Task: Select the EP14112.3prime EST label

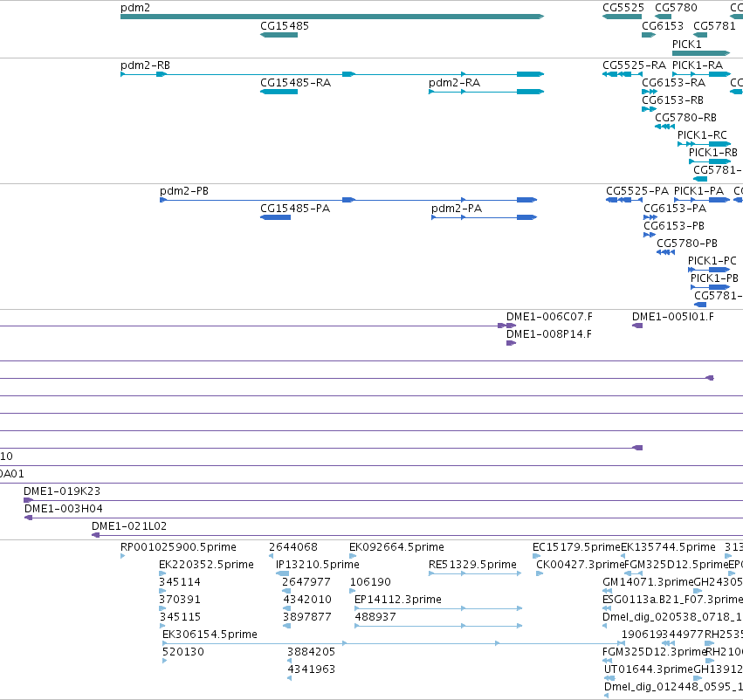Action: pyautogui.click(x=397, y=600)
